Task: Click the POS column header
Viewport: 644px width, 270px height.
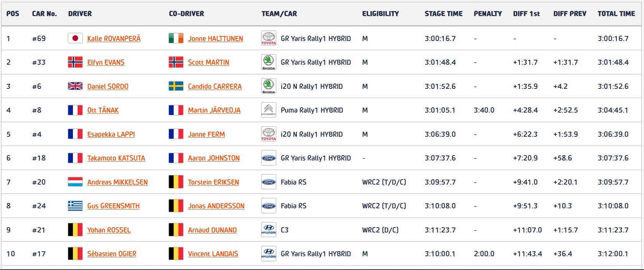Action: [13, 14]
